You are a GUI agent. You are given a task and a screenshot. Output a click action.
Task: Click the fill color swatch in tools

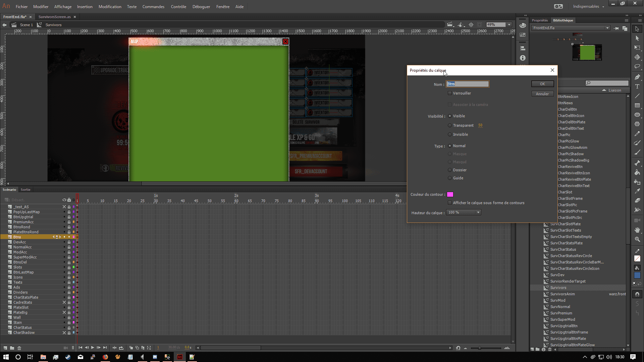pyautogui.click(x=637, y=275)
